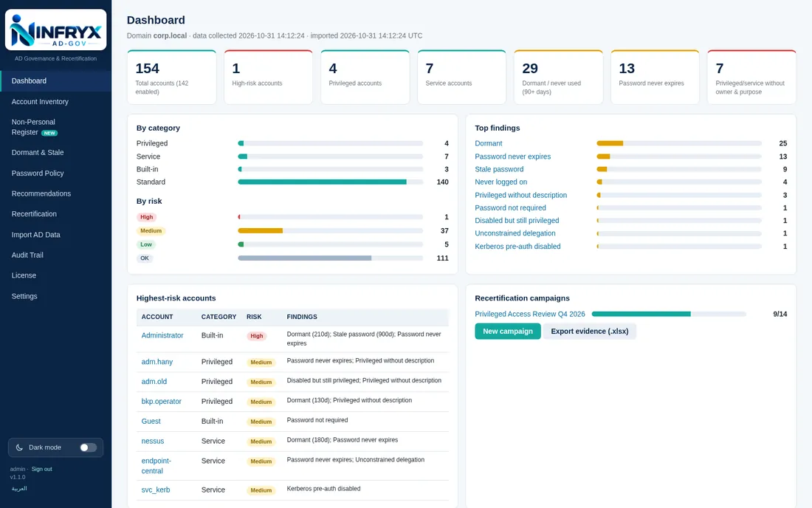The width and height of the screenshot is (812, 508).
Task: Click Export evidence (.xlsx) button
Action: point(589,332)
